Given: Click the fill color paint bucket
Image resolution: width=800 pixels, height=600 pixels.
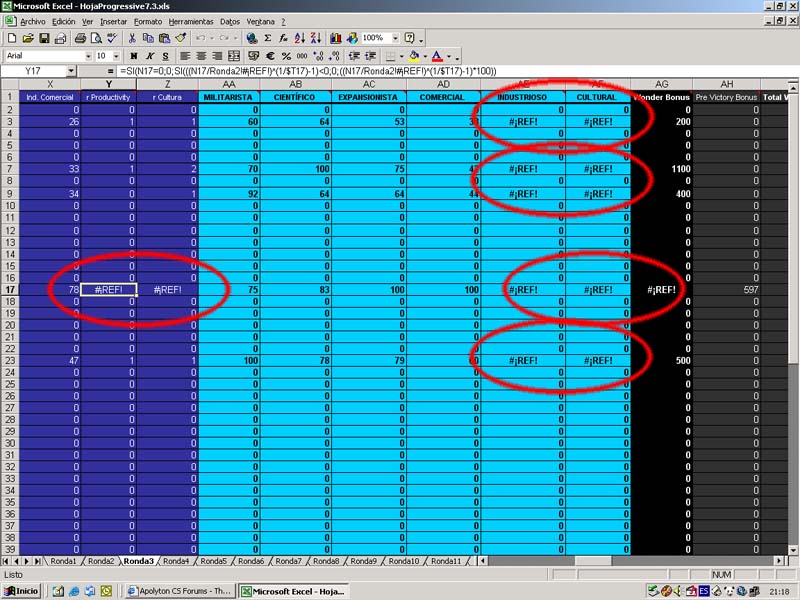Looking at the screenshot, I should (413, 56).
